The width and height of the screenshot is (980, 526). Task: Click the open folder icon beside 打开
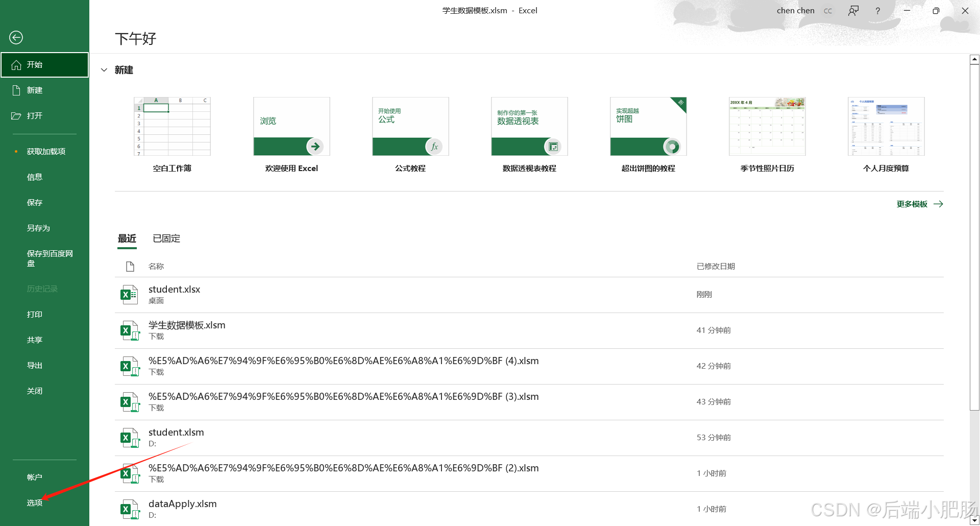(16, 116)
